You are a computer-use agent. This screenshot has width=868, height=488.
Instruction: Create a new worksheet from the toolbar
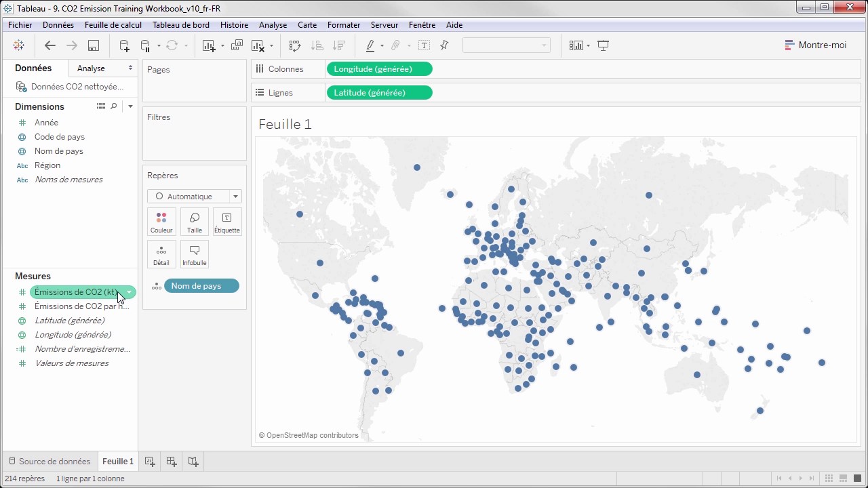coord(209,45)
